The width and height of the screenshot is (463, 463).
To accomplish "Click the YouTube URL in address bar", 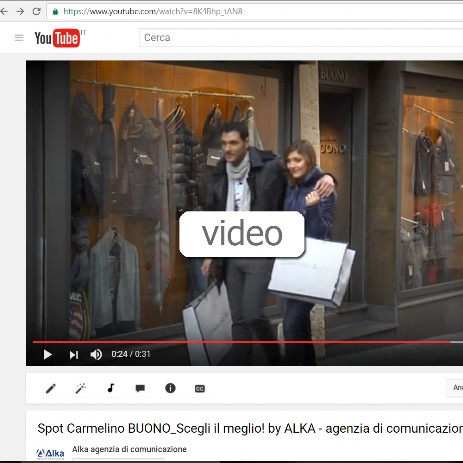I will coord(153,12).
